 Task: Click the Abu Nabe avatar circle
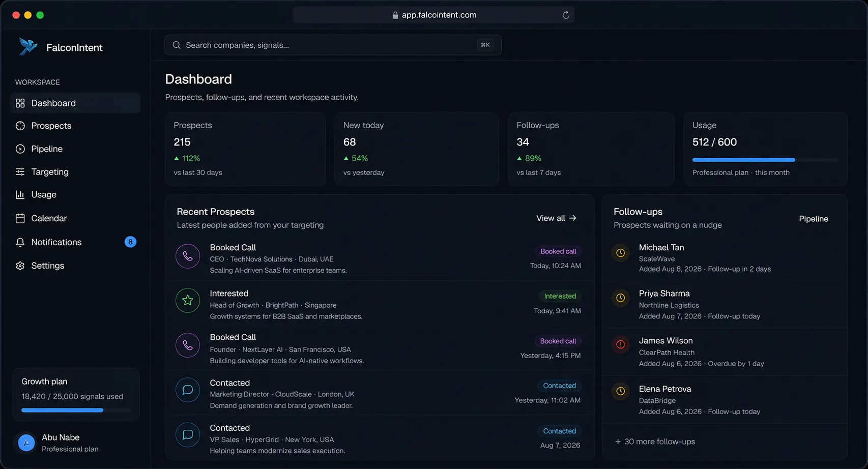[26, 443]
